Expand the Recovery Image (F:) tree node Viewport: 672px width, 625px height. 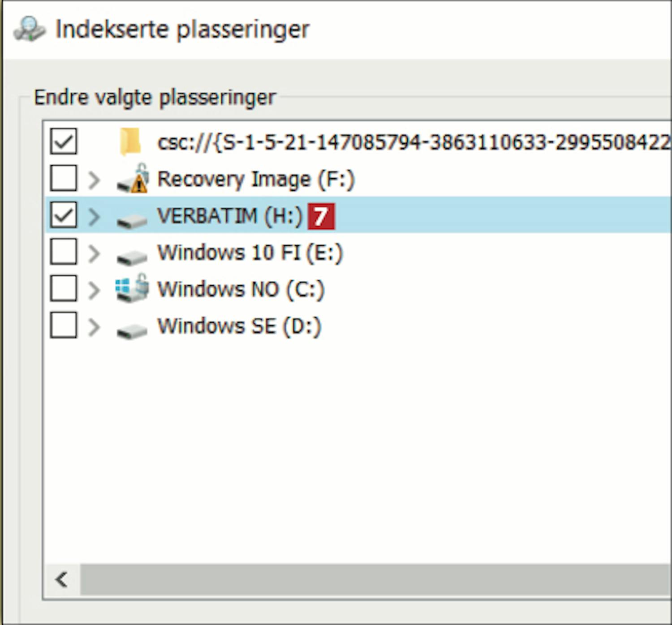pos(94,180)
